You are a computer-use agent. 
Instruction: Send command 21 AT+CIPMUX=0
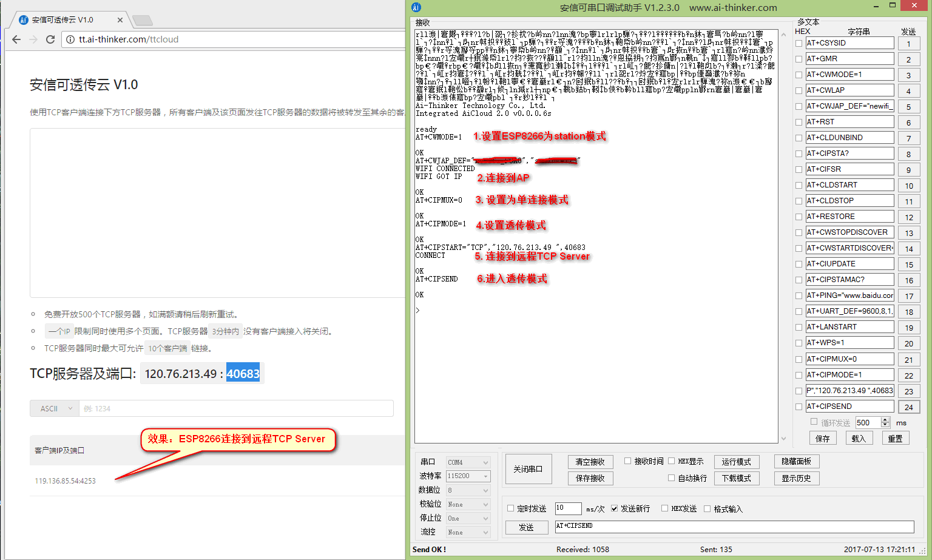pos(908,360)
